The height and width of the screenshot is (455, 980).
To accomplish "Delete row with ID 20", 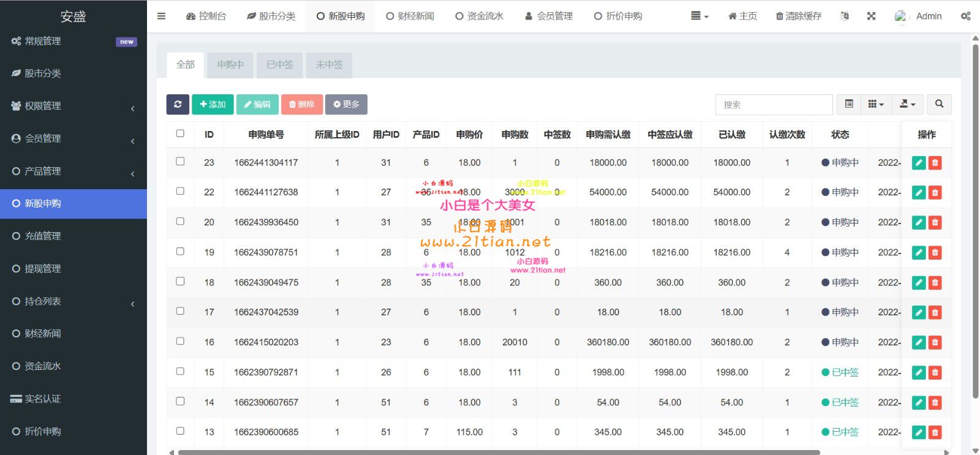I will [x=935, y=222].
